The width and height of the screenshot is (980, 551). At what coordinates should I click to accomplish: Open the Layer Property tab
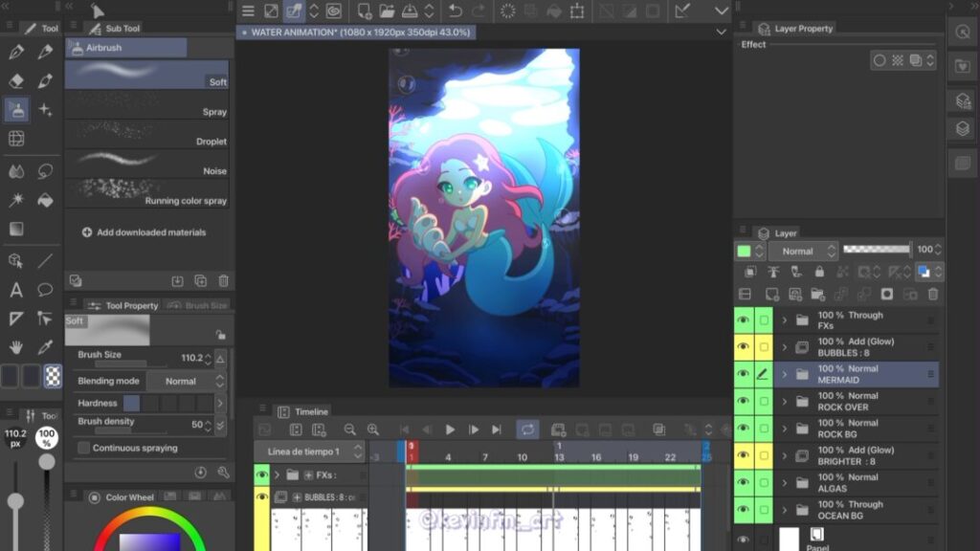coord(796,29)
